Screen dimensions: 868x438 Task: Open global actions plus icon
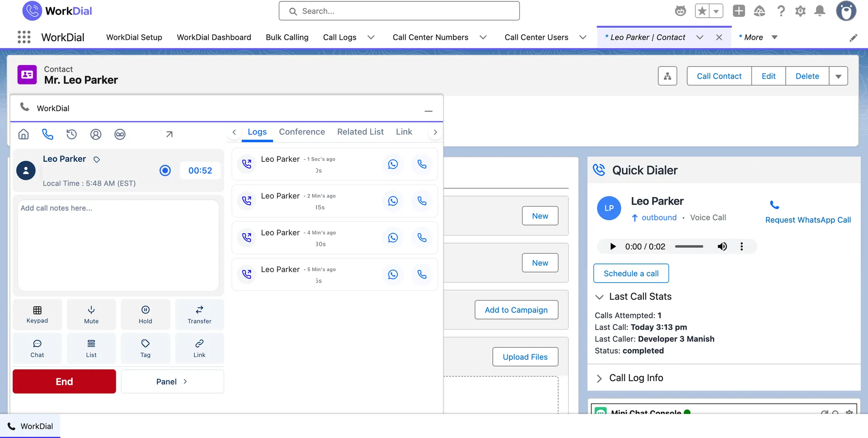[x=739, y=11]
